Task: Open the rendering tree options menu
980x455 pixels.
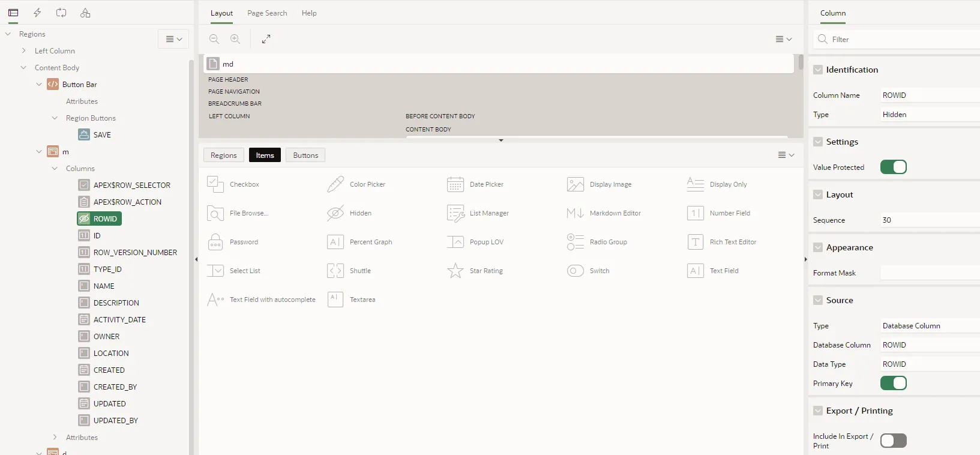Action: 173,39
